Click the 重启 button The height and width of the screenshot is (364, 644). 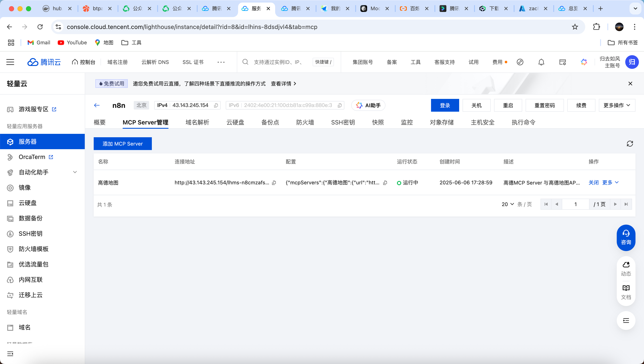click(508, 105)
